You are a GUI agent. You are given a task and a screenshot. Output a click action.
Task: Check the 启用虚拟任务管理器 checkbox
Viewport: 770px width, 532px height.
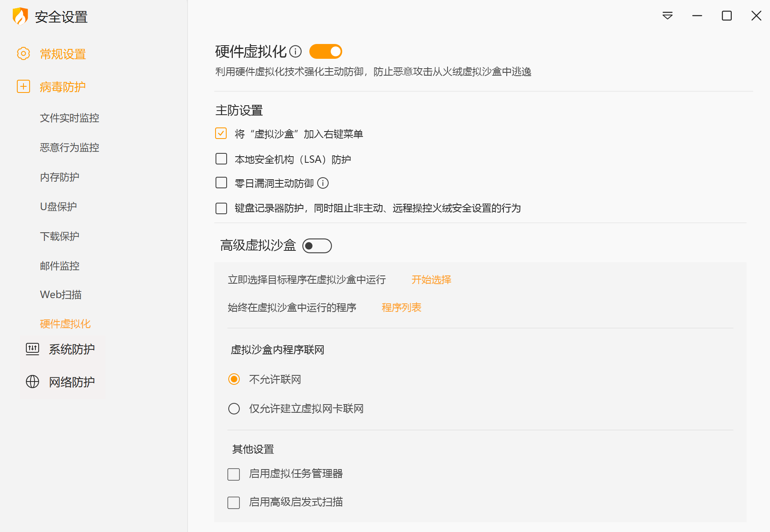[x=234, y=474]
